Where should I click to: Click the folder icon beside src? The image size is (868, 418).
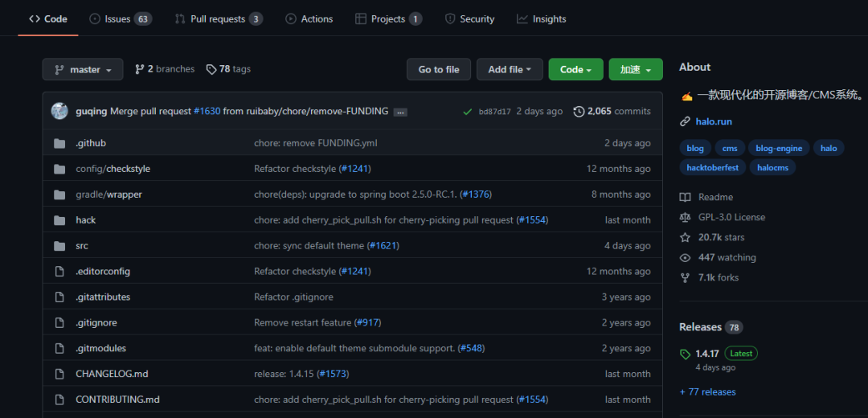pos(59,246)
